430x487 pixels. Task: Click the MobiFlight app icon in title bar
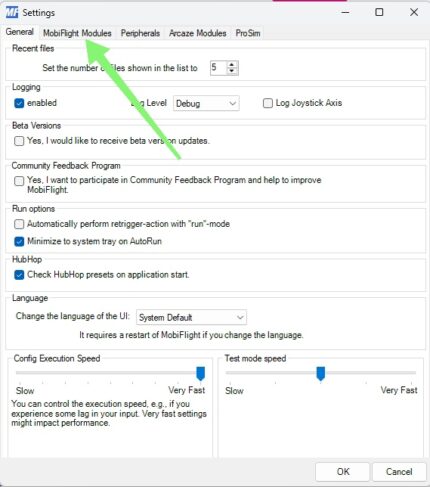click(12, 13)
